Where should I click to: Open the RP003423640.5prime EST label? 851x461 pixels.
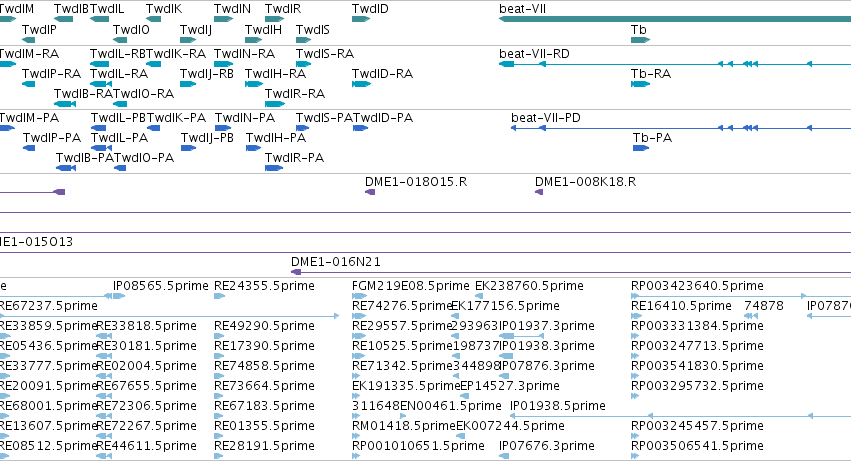tap(697, 286)
